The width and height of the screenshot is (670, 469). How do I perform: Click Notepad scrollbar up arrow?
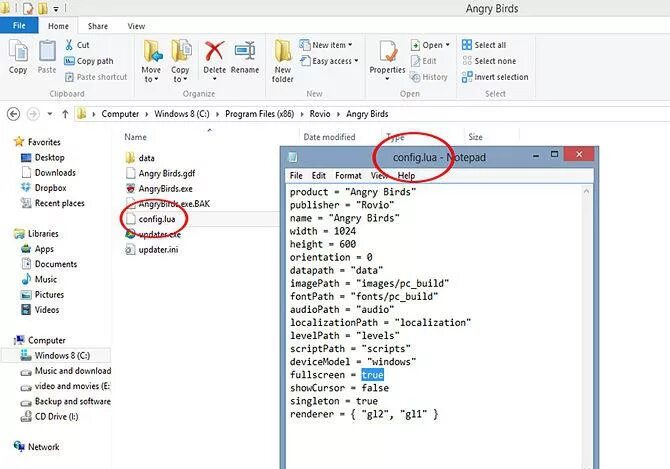587,191
